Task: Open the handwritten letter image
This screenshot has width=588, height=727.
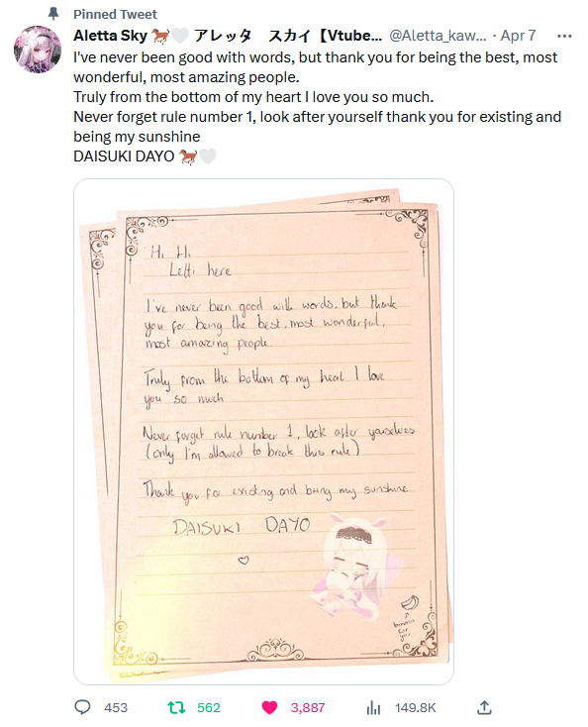Action: pos(263,432)
